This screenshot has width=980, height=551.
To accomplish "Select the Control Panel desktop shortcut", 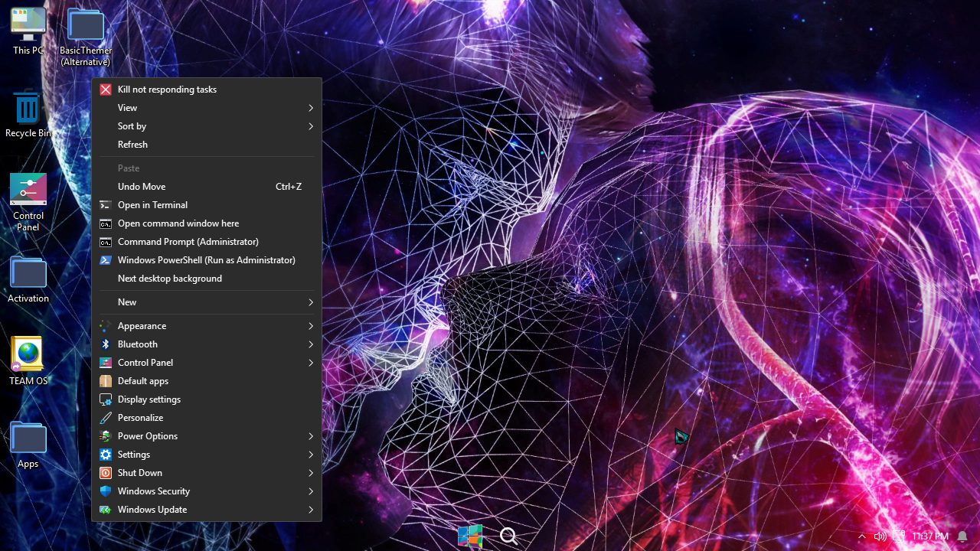I will (x=28, y=202).
